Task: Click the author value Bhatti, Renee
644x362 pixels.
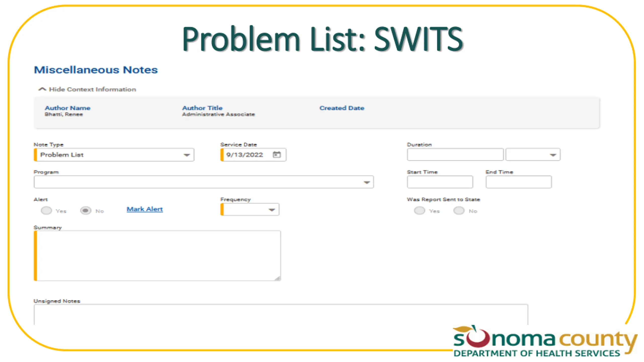Action: coord(64,114)
